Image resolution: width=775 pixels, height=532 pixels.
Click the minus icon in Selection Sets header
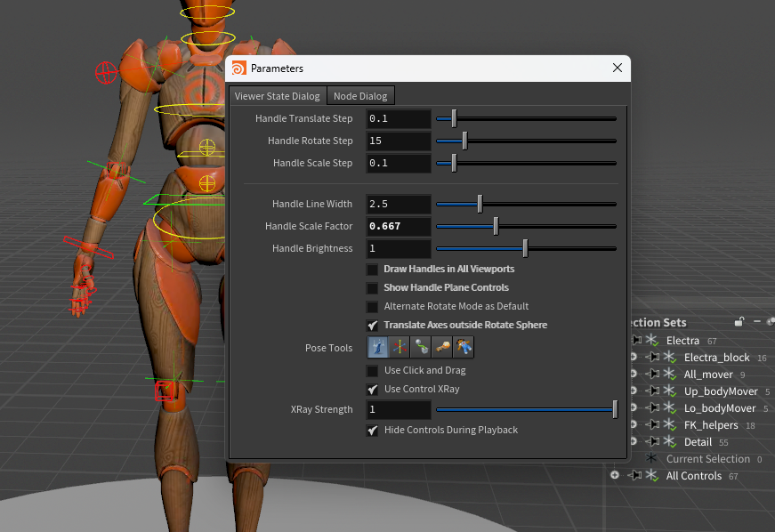(756, 321)
